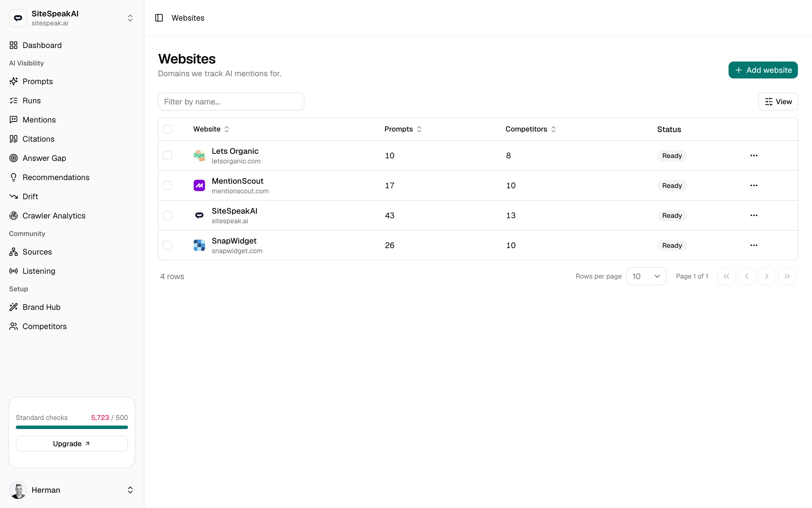Check the SiteSpeakAI row checkbox
This screenshot has height=508, width=812.
click(x=167, y=215)
